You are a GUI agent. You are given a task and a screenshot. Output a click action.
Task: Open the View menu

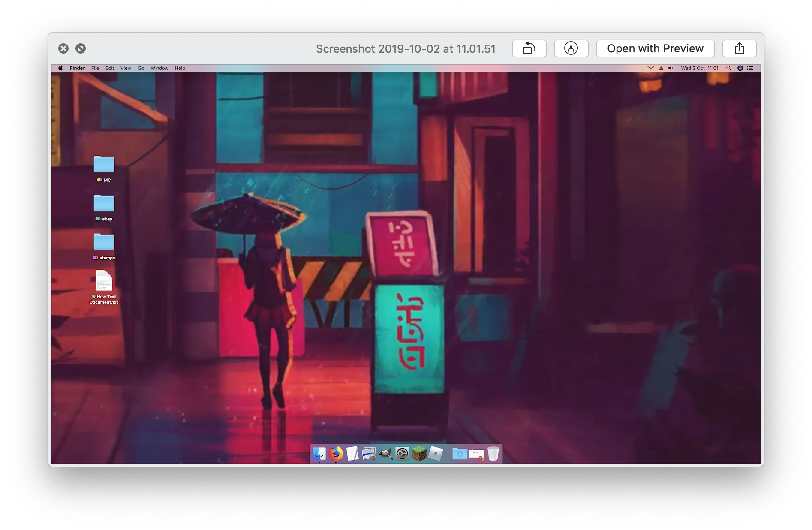pyautogui.click(x=126, y=68)
